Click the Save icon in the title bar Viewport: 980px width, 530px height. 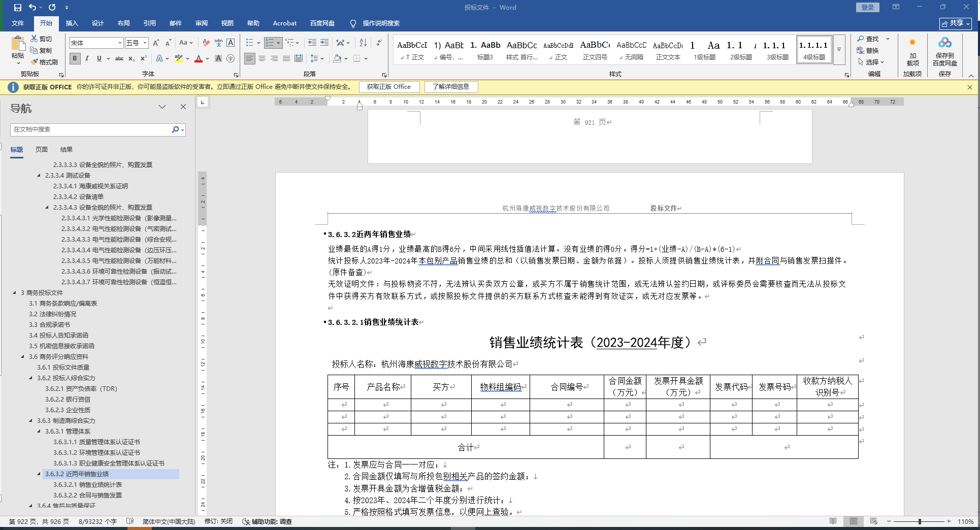click(18, 7)
